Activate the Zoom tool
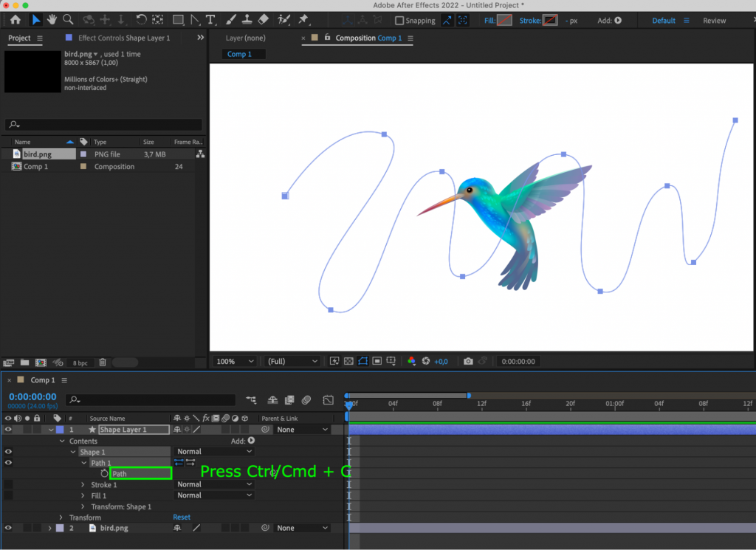 pyautogui.click(x=69, y=20)
